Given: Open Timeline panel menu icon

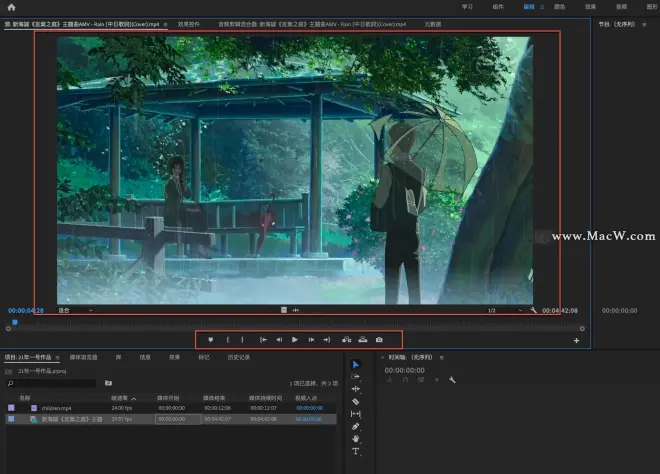Looking at the screenshot, I should (x=442, y=357).
